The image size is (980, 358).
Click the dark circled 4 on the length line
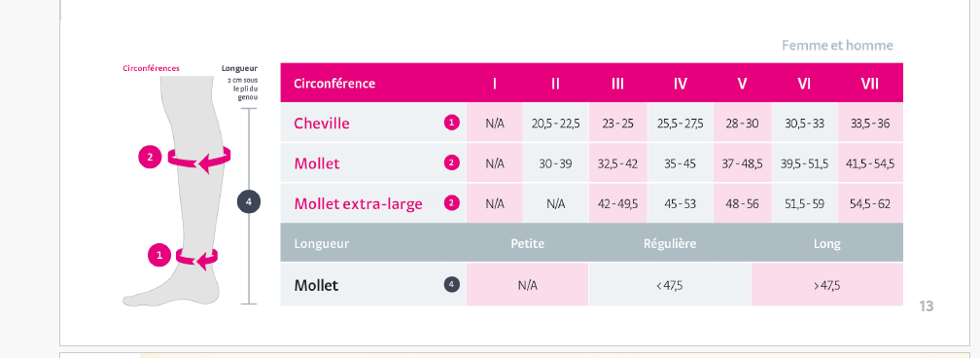point(249,201)
